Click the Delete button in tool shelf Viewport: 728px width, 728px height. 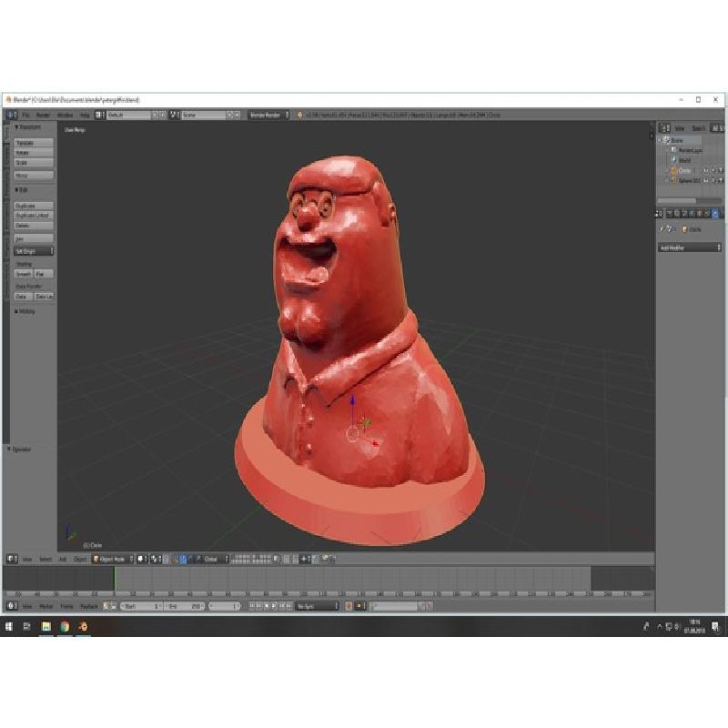[x=34, y=226]
